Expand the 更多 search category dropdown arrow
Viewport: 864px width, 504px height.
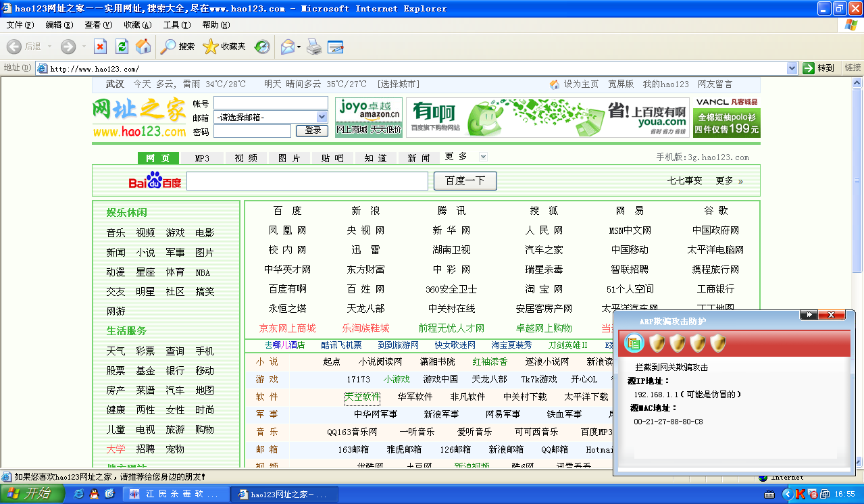(x=483, y=157)
